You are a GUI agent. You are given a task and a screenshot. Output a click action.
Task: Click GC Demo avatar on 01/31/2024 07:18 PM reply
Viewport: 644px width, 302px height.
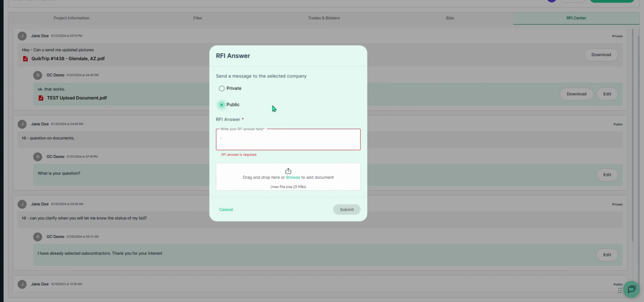tap(37, 157)
